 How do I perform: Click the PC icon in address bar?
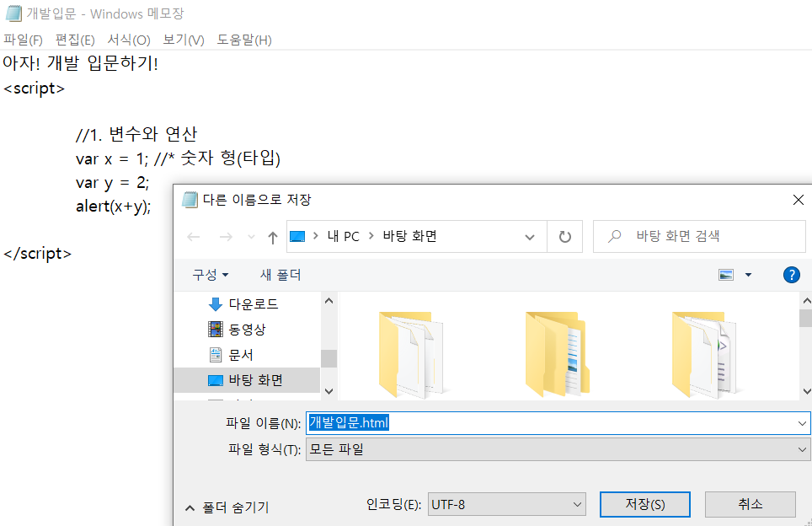point(297,236)
